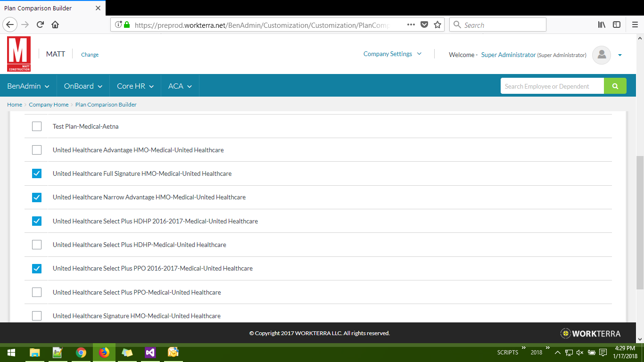The width and height of the screenshot is (644, 362).
Task: Click the Firefox search box
Action: (498, 25)
